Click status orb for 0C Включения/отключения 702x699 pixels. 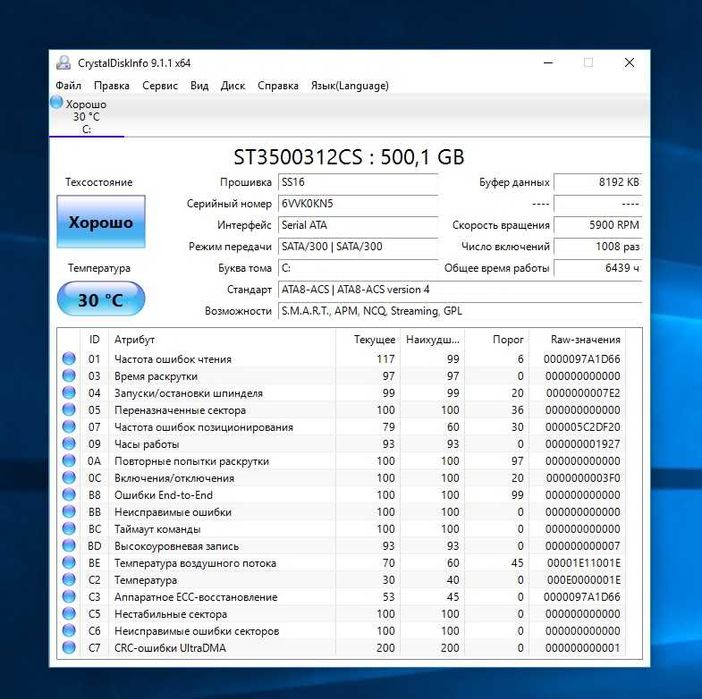[x=69, y=478]
